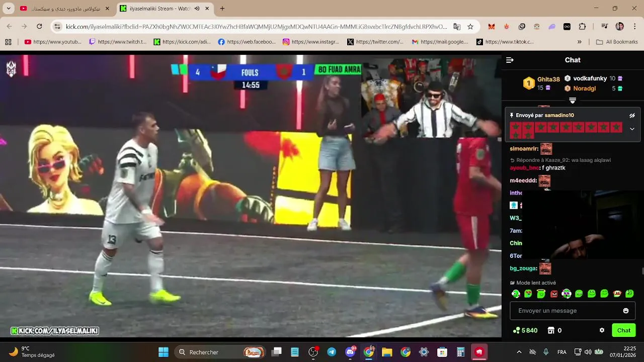The image size is (644, 362).
Task: Open the weather widget showing 9°C
Action: pos(32,352)
